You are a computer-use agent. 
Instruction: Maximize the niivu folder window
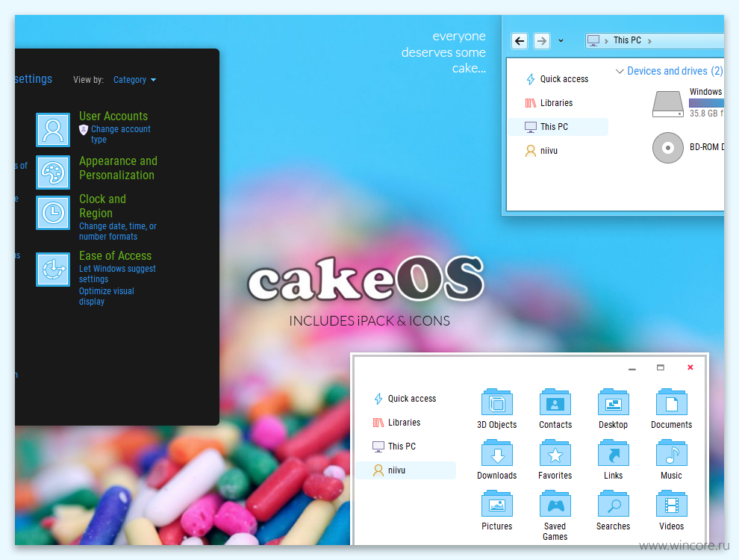coord(661,367)
